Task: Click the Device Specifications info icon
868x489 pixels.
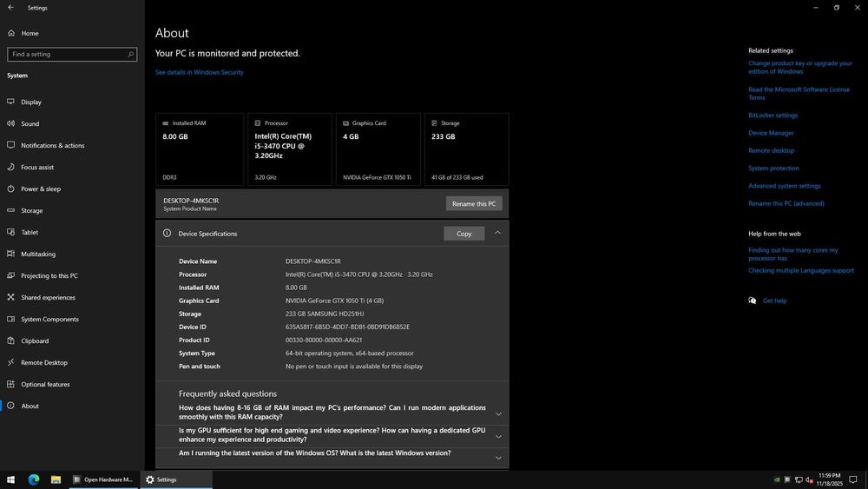Action: point(167,233)
